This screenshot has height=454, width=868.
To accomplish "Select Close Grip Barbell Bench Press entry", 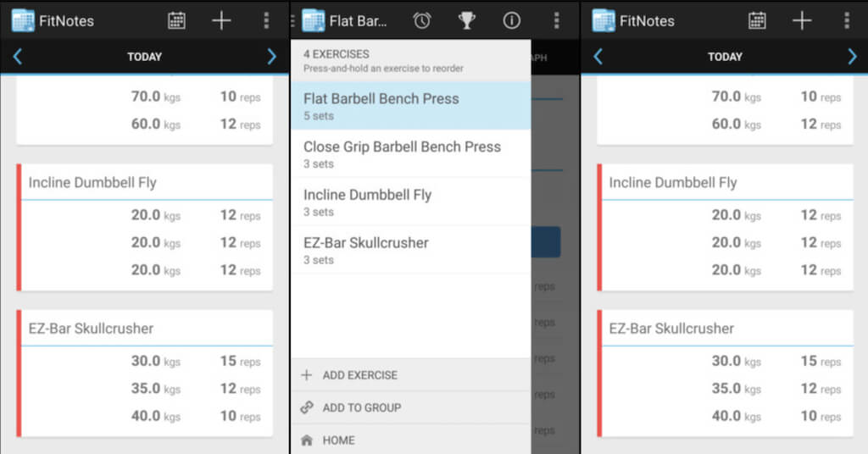I will pos(410,154).
